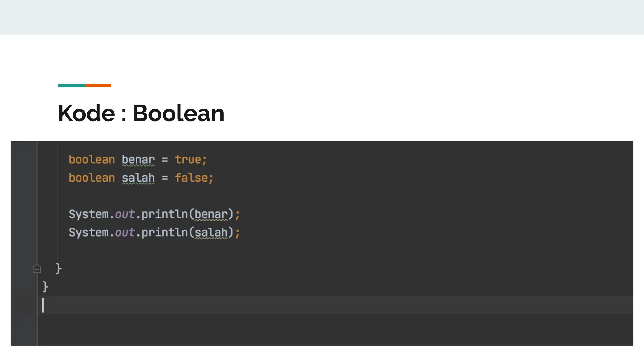Click the method's closing curly brace
644x362 pixels.
pos(59,269)
